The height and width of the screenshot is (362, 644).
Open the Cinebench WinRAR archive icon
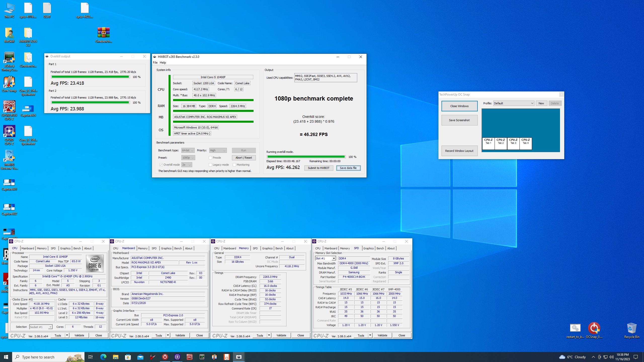point(103,35)
